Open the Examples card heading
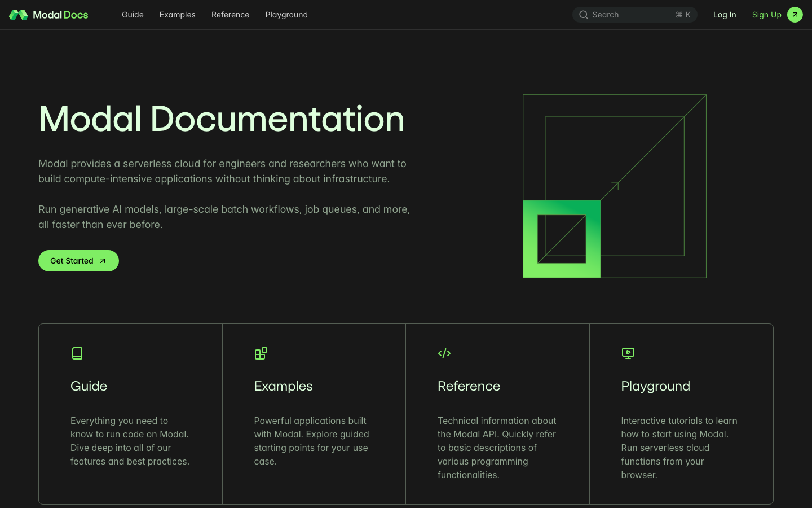Viewport: 812px width, 508px height. [283, 386]
